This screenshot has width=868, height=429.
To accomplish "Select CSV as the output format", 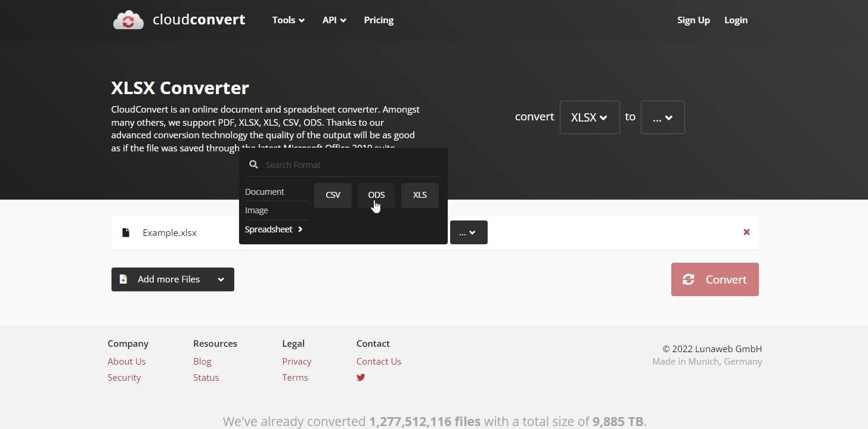I will point(333,195).
